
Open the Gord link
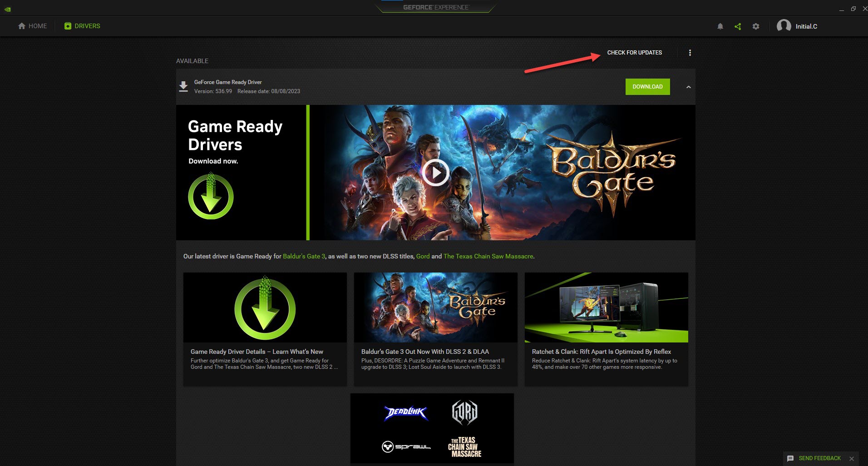[423, 256]
